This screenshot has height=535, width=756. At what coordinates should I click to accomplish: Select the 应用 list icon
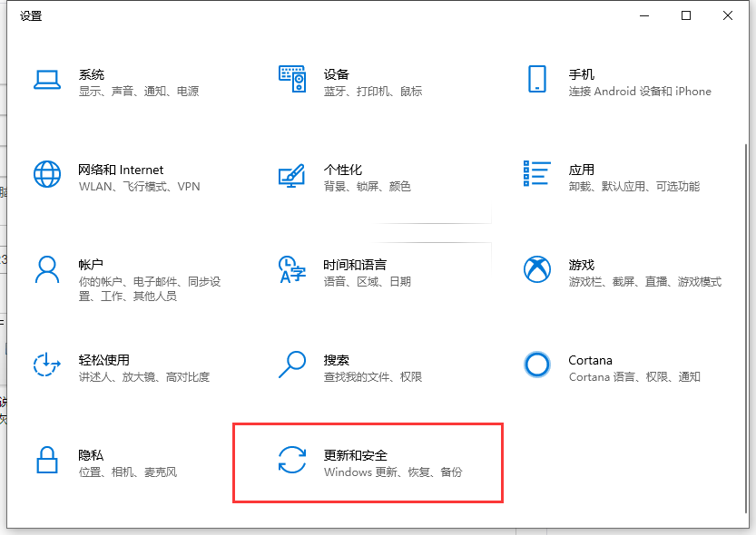[x=537, y=174]
